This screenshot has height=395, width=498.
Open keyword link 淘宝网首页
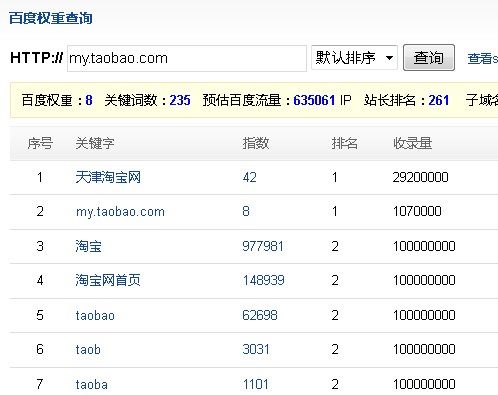coord(108,280)
